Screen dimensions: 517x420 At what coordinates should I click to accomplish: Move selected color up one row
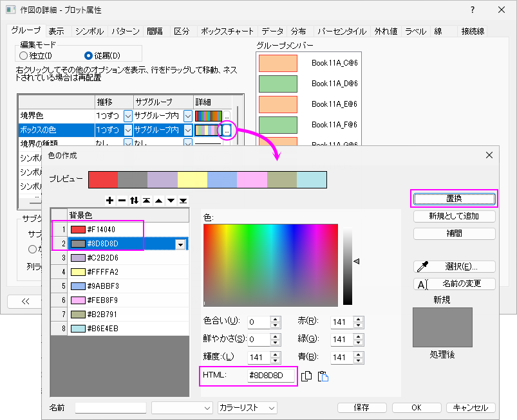pos(158,200)
